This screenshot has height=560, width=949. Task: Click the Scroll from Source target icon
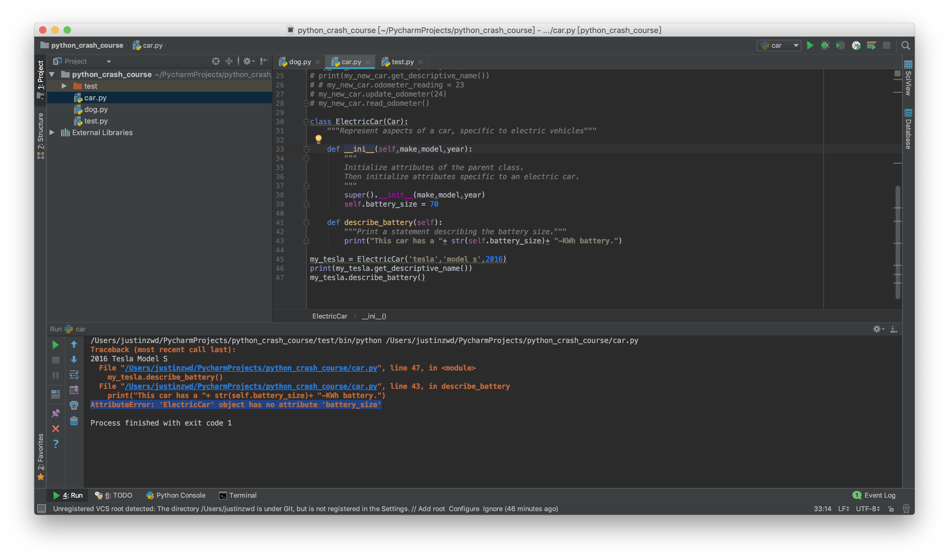pos(216,61)
